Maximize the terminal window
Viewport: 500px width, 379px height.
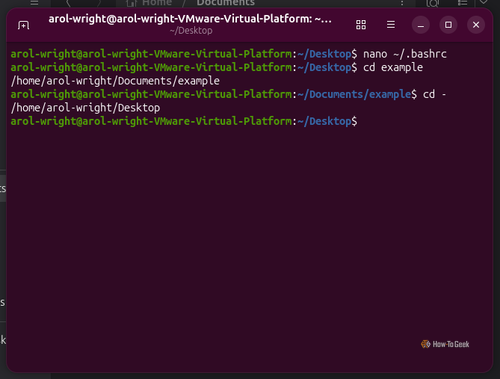448,25
